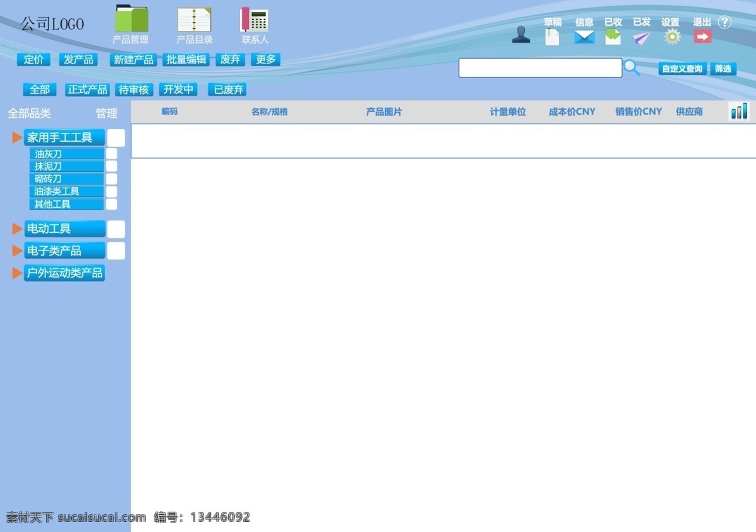Image resolution: width=756 pixels, height=532 pixels.
Task: Click the help question mark icon
Action: (x=724, y=22)
